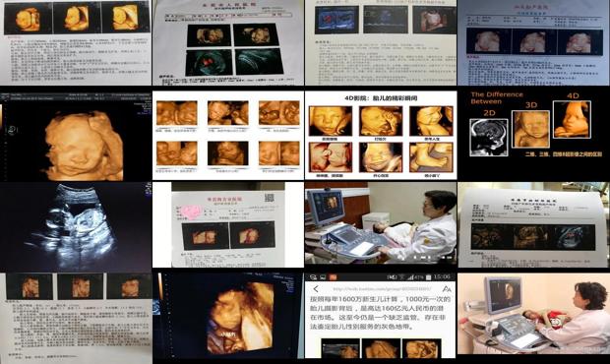The image size is (610, 364).
Task: Open the black and white 2D ultrasound image
Action: pyautogui.click(x=76, y=226)
